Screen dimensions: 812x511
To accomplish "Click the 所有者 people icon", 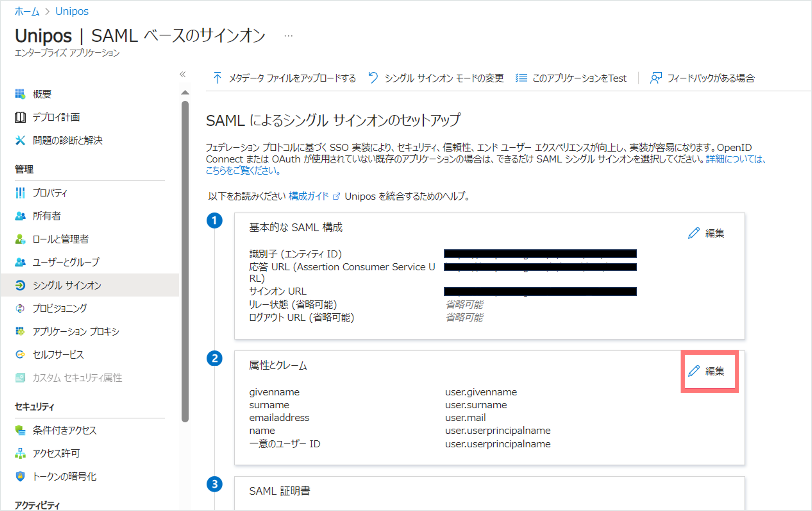I will click(20, 216).
